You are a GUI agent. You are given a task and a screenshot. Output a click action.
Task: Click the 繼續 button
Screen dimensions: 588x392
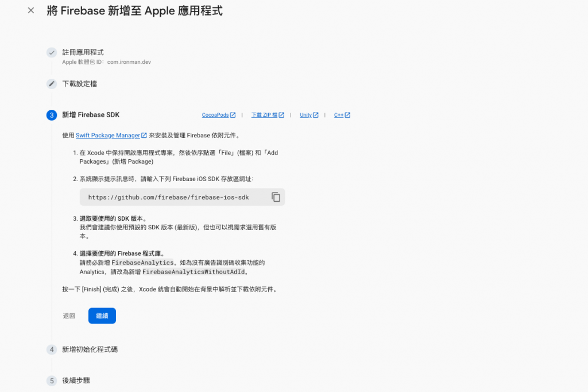(x=102, y=316)
